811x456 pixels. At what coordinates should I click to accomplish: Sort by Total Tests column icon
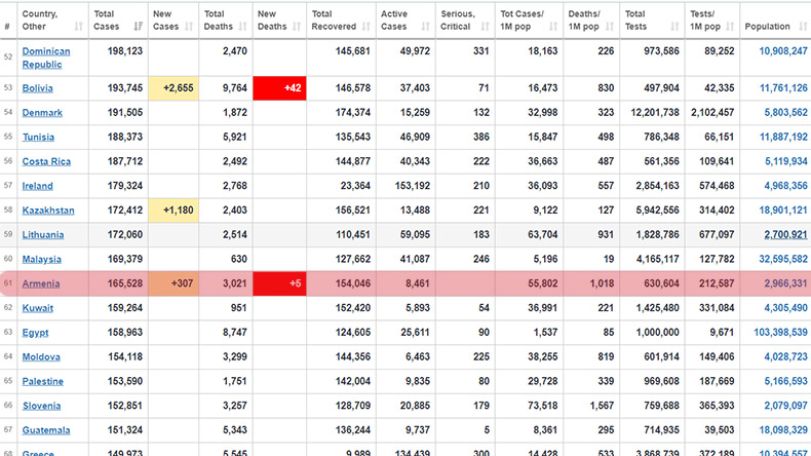[x=674, y=26]
